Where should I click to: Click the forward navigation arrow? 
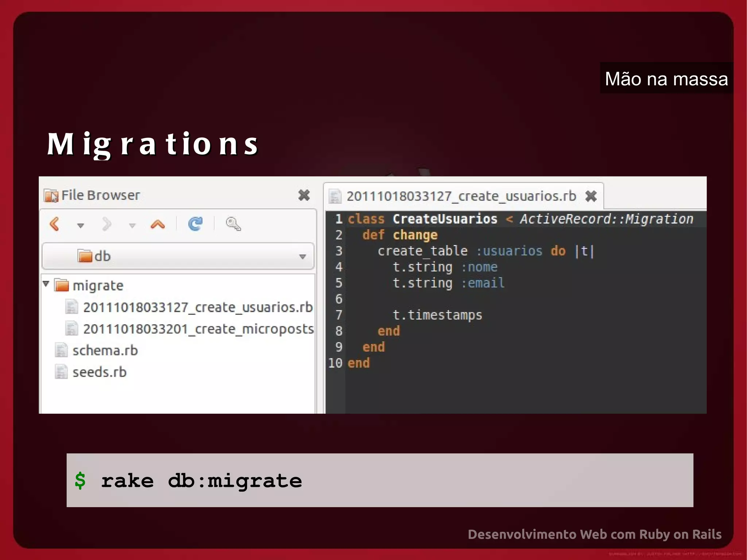point(107,224)
